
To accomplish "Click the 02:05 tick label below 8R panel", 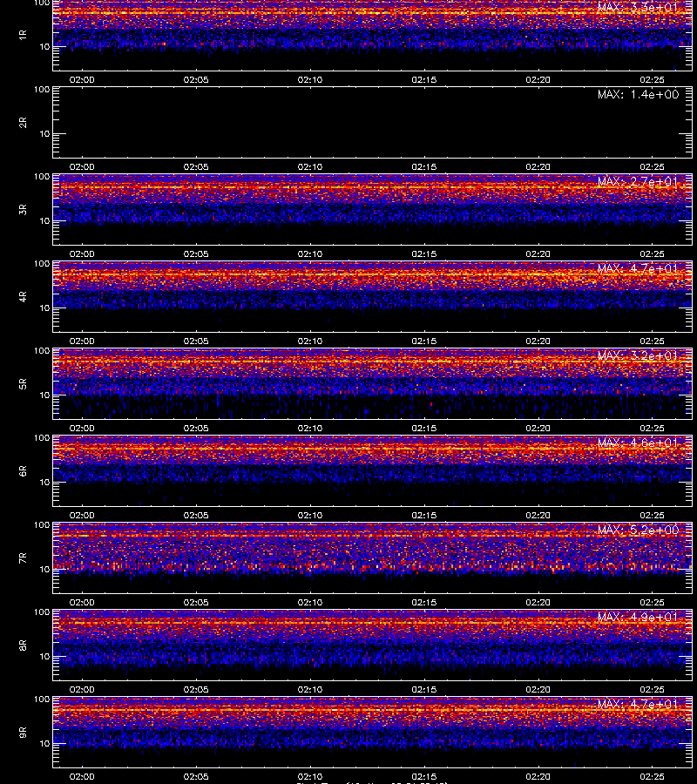I will click(196, 689).
